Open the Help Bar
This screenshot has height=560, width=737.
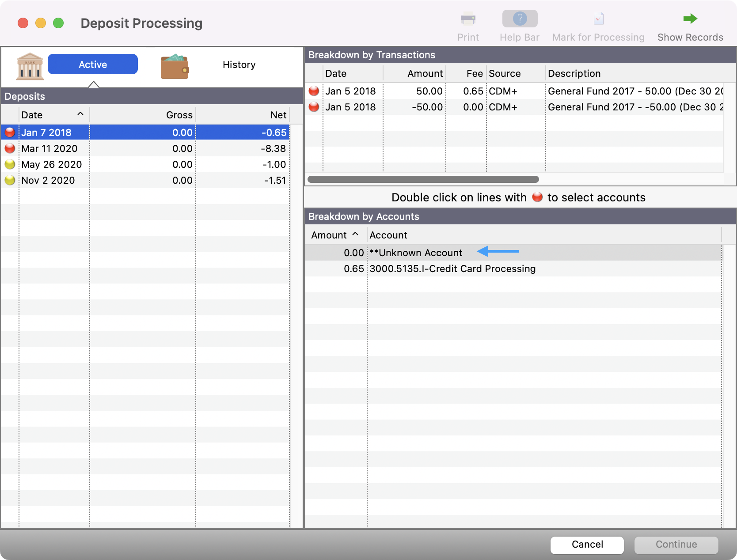coord(519,19)
